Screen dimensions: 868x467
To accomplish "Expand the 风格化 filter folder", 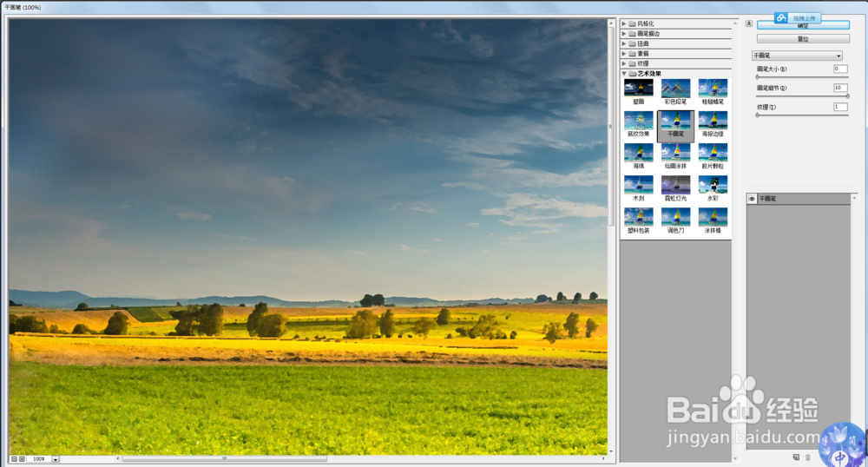I will (x=624, y=23).
